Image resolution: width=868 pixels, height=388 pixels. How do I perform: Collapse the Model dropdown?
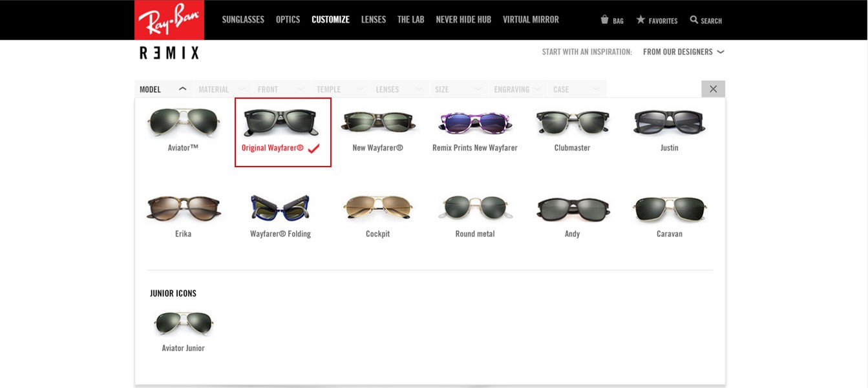tap(163, 89)
